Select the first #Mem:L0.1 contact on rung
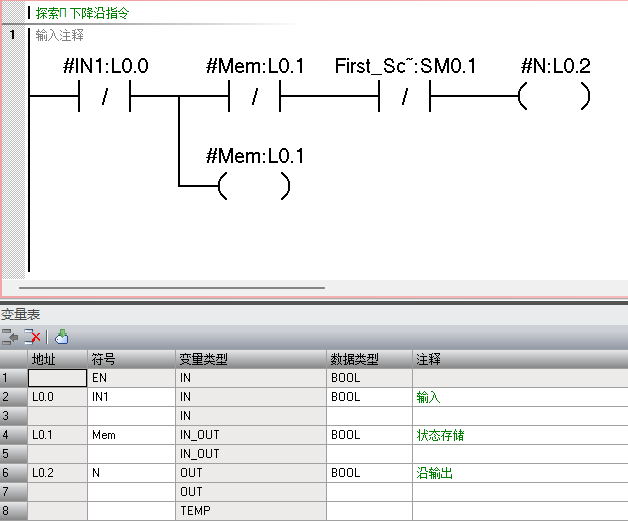The height and width of the screenshot is (521, 628). click(255, 97)
